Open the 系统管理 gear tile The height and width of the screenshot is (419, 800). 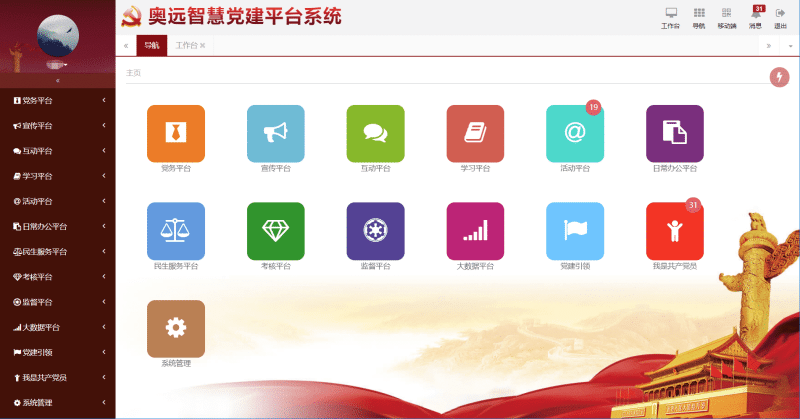pyautogui.click(x=176, y=329)
